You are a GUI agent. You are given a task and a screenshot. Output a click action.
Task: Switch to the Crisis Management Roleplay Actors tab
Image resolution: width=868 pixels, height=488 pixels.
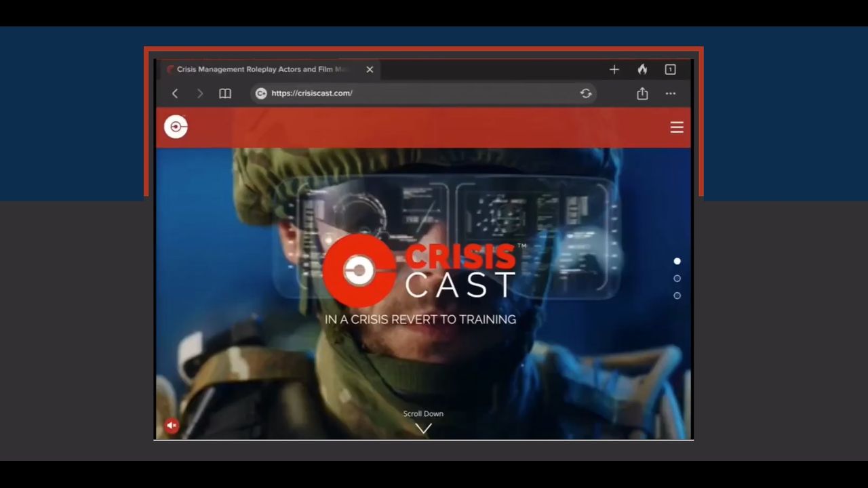[264, 69]
